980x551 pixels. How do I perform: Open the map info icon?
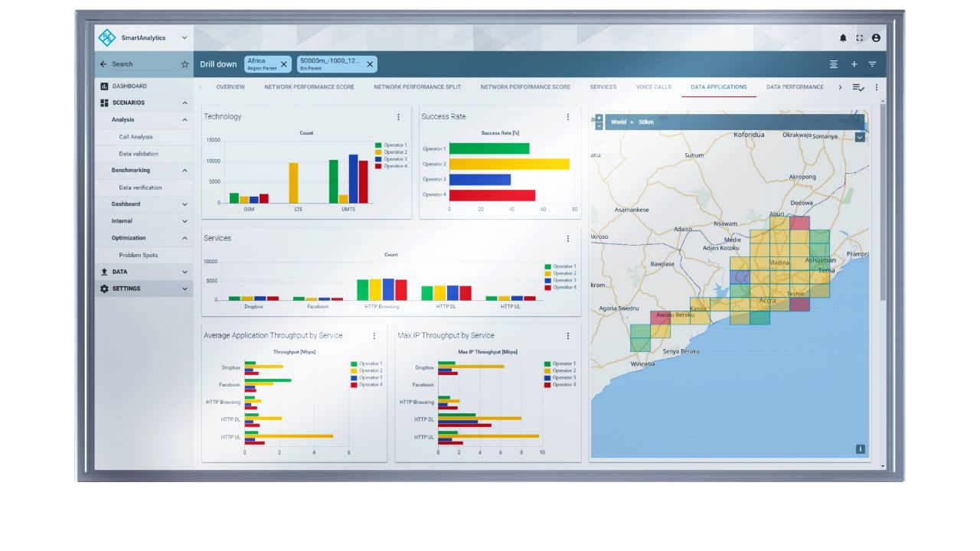(x=860, y=449)
